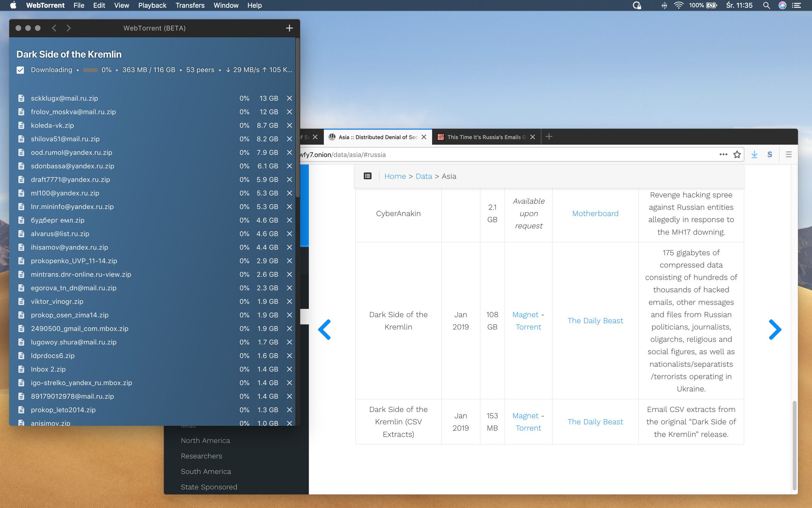The width and height of the screenshot is (812, 508).
Task: Click the left blue chevron arrow
Action: pos(325,329)
